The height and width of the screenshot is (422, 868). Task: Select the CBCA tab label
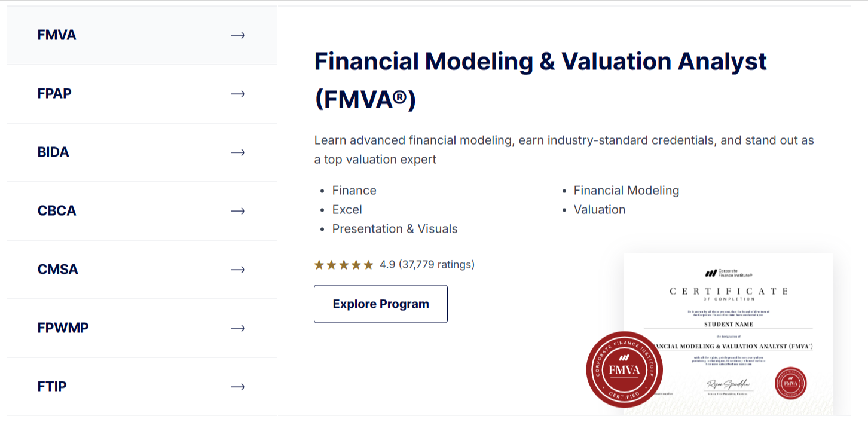57,211
